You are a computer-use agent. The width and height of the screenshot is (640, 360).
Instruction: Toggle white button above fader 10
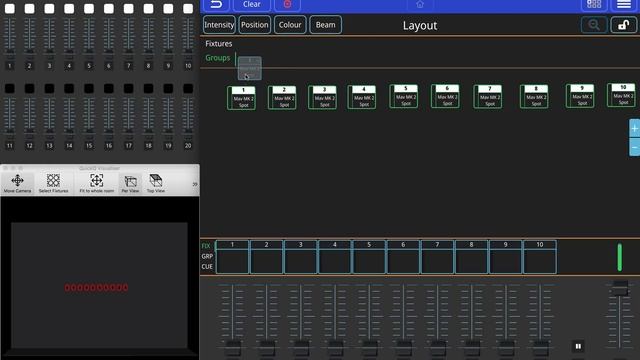tap(188, 9)
